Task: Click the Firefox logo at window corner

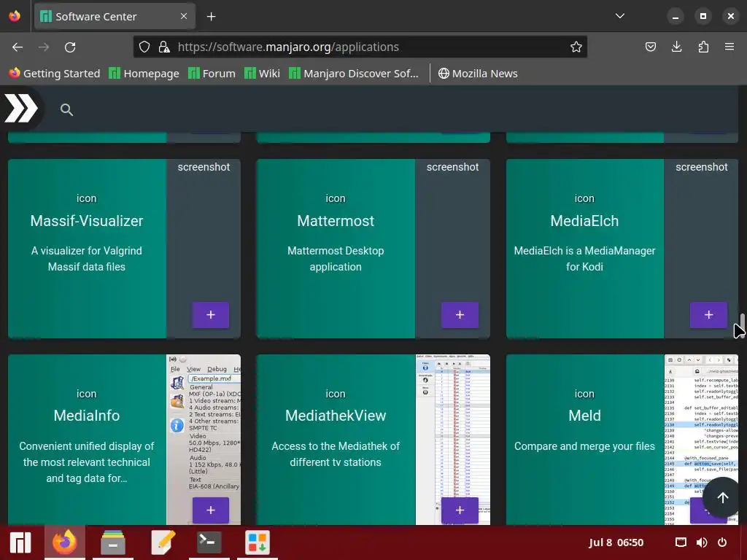Action: pyautogui.click(x=15, y=16)
